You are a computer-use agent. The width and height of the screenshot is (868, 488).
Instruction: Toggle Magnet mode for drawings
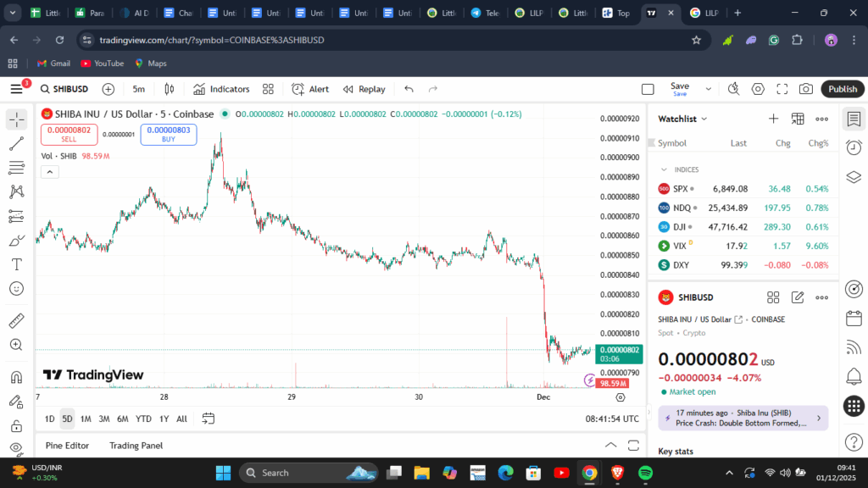16,377
